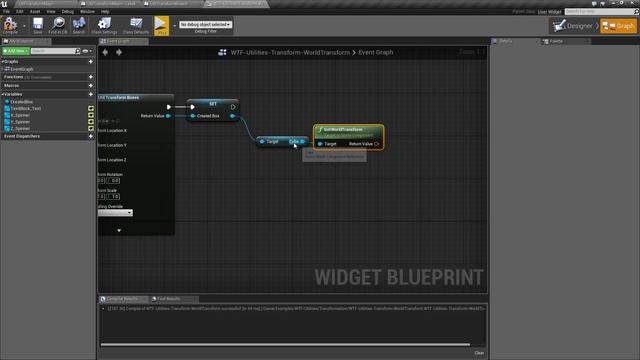Click the compiler results horizontal scrollbar

(x=285, y=344)
